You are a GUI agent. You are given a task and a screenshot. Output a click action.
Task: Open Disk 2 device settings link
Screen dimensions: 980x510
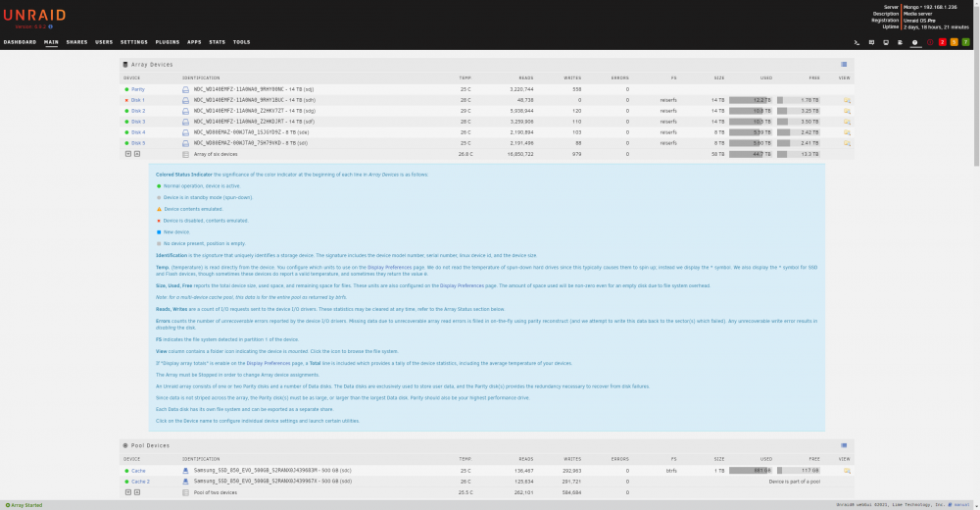click(137, 111)
